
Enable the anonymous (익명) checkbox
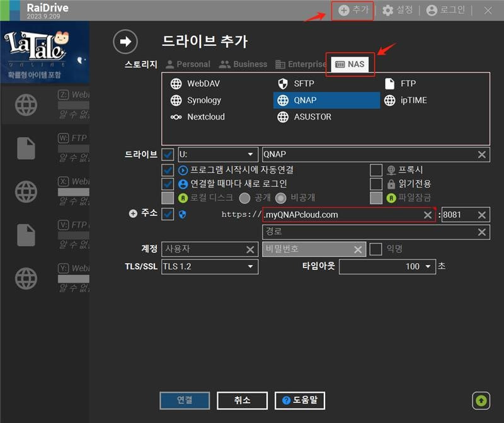pos(375,249)
